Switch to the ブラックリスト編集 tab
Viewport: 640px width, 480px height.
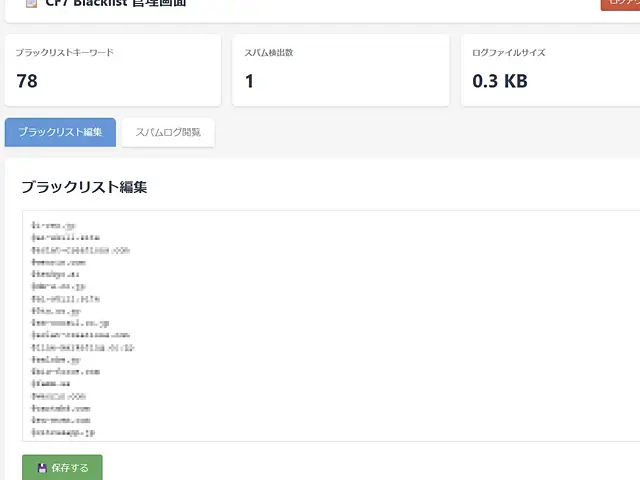(60, 132)
